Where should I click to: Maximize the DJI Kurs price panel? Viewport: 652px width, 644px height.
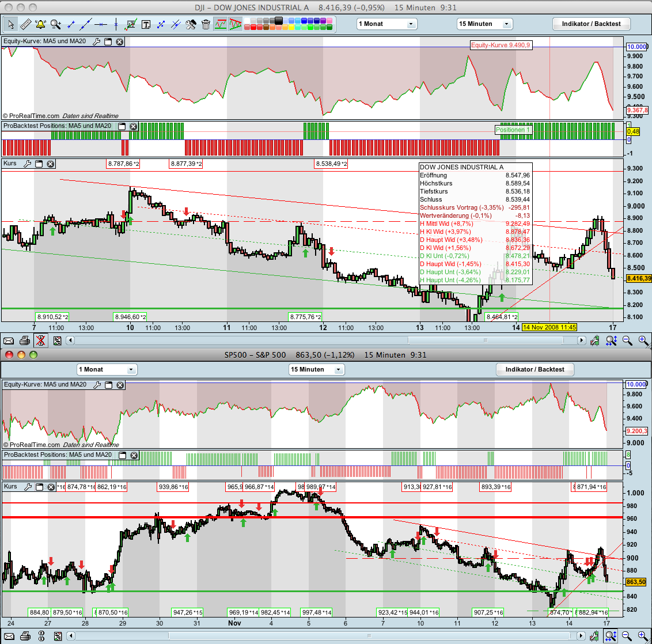coord(39,164)
